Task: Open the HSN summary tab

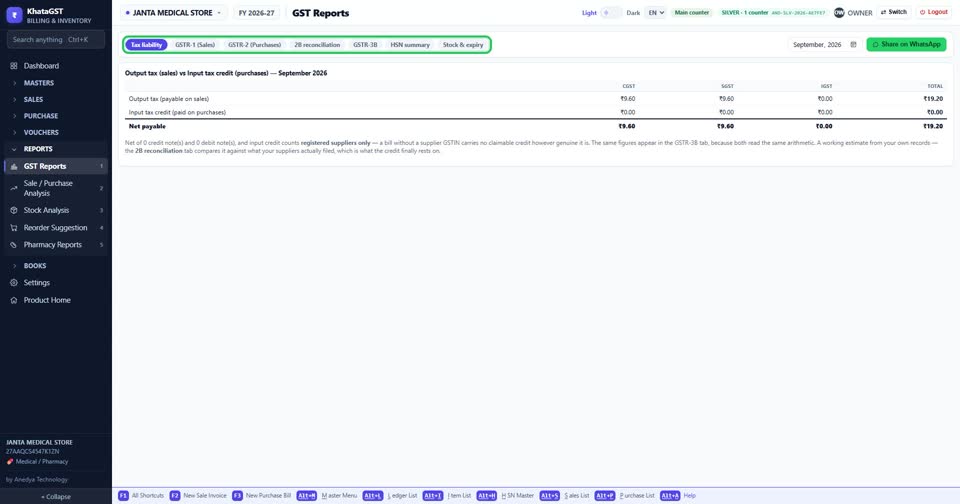Action: (x=410, y=45)
